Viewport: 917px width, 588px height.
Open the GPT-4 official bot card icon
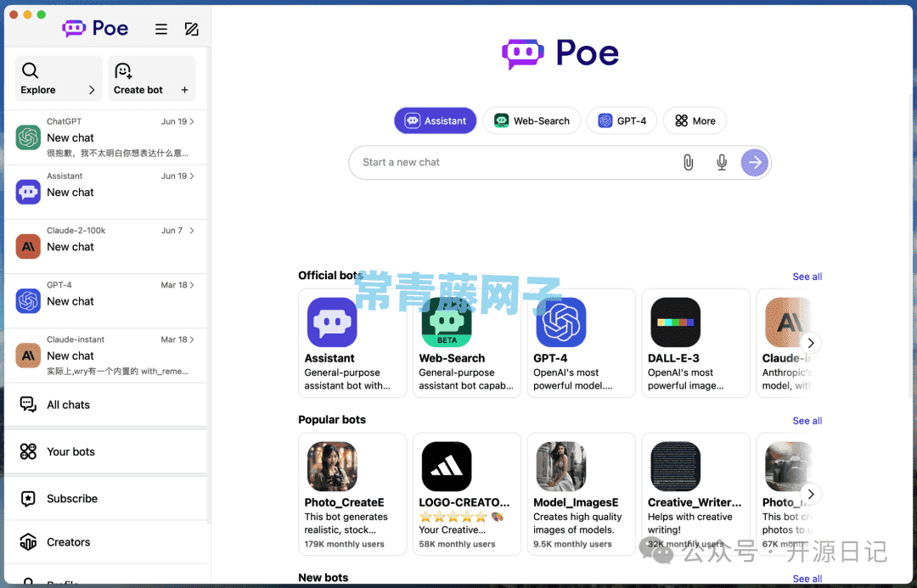click(x=561, y=322)
